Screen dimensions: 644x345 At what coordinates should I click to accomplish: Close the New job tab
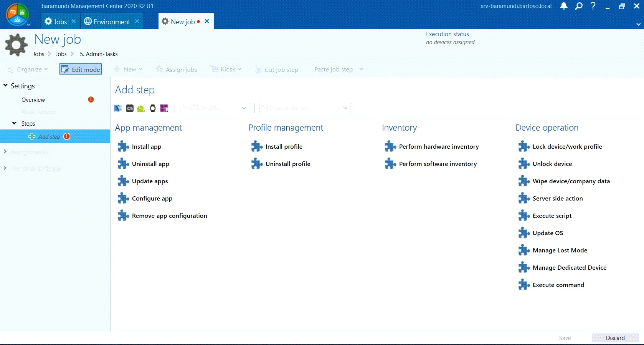[207, 22]
